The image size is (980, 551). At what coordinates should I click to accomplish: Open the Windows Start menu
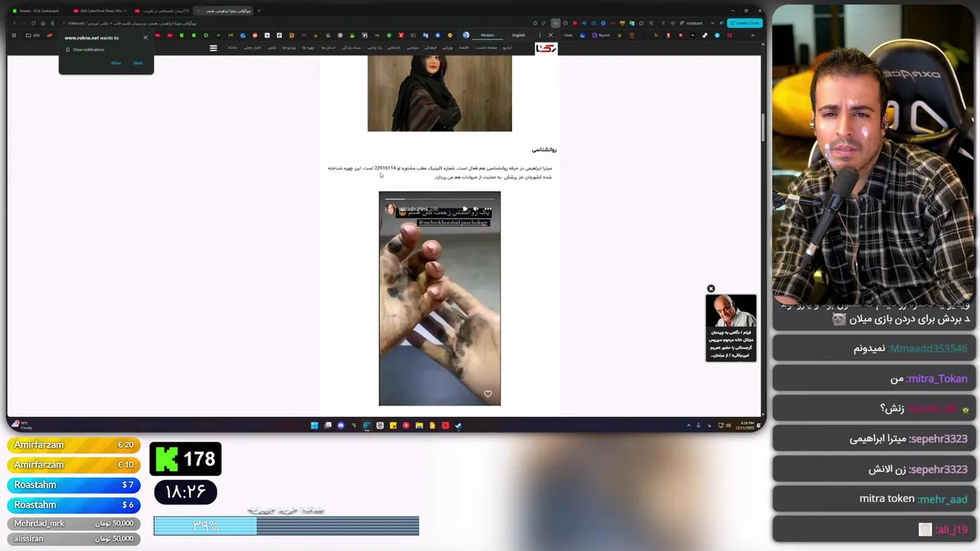(314, 425)
